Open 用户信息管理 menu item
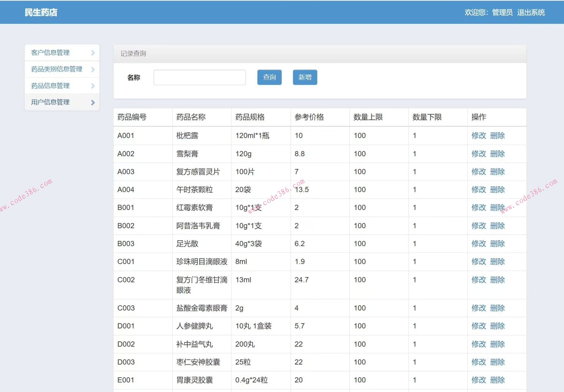 pos(51,102)
